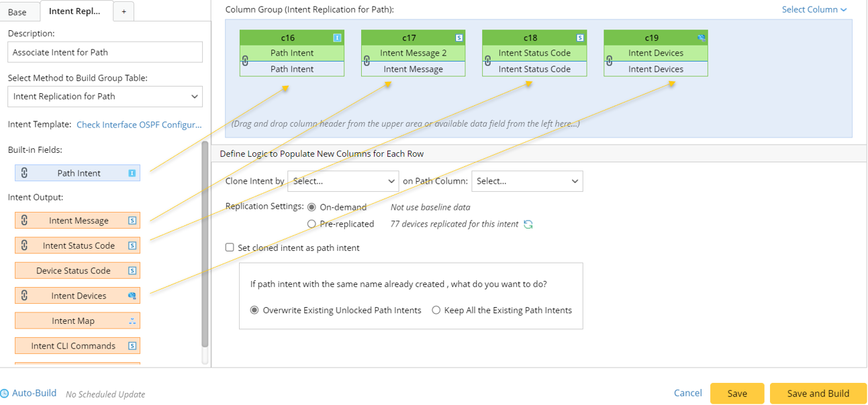Add a new tab with plus
868x405 pixels.
coord(124,11)
